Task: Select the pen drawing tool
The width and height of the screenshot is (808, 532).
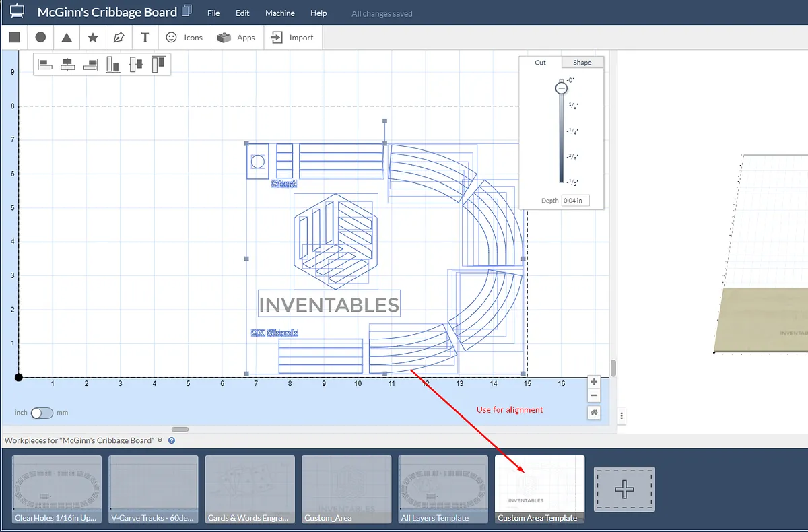Action: coord(119,38)
